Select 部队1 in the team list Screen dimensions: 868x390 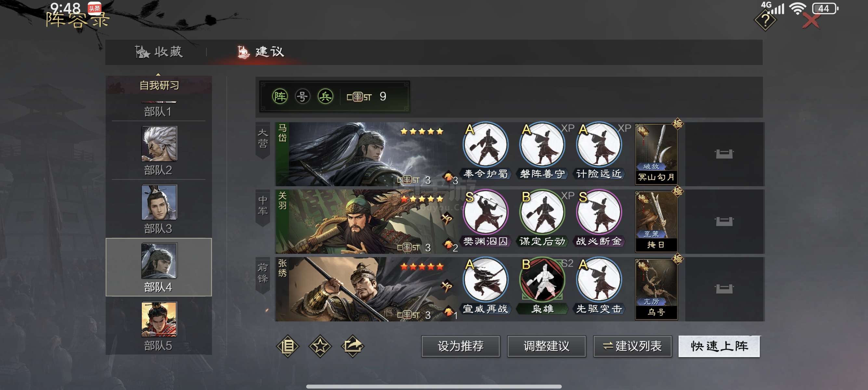158,111
